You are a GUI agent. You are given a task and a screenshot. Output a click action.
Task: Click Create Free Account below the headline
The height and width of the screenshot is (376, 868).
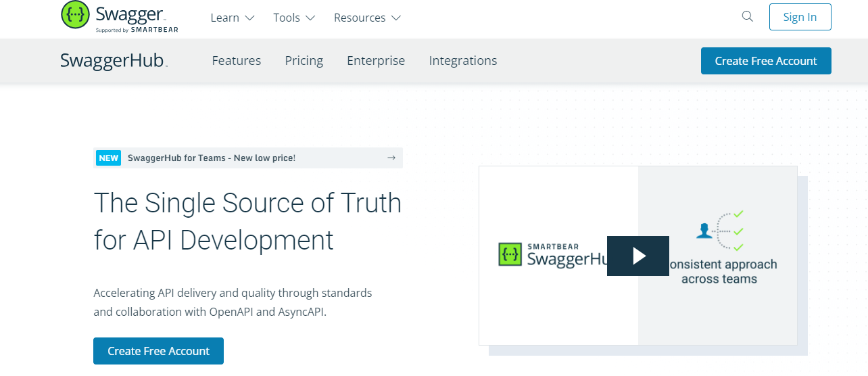click(158, 351)
